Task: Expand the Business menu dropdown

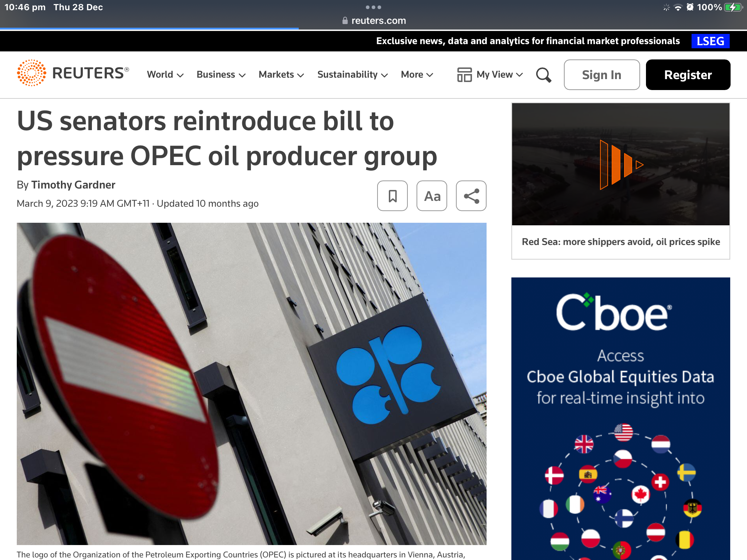Action: 221,75
